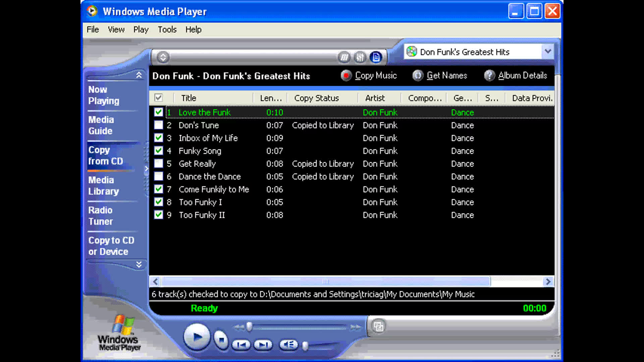Viewport: 644px width, 362px height.
Task: Click the Get Names info icon
Action: tap(418, 75)
